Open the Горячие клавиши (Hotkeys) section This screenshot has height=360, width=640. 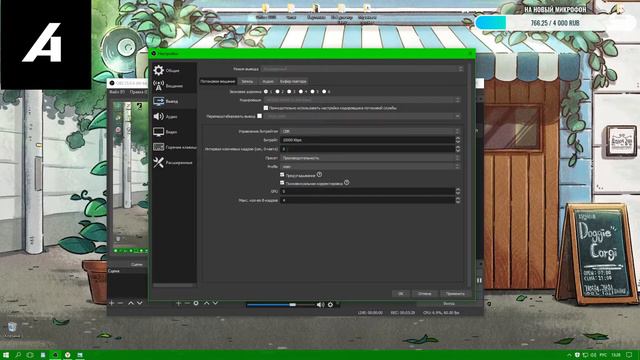[174, 147]
